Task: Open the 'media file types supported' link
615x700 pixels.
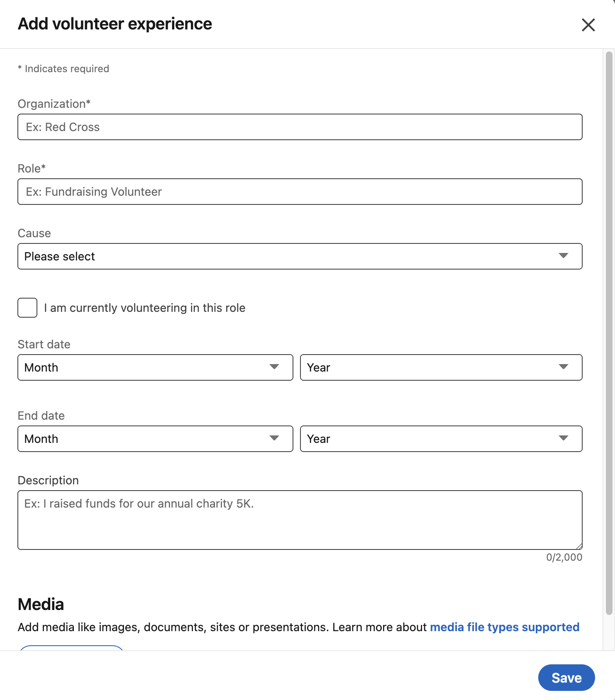Action: pos(504,627)
